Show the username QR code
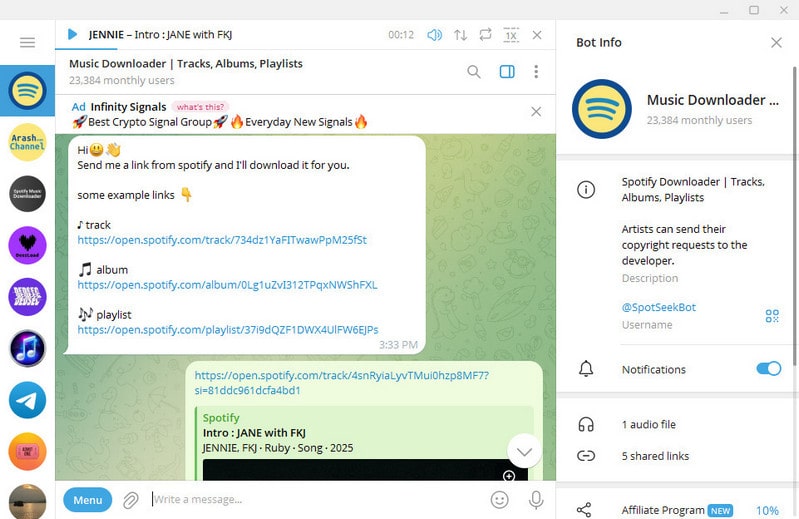Screen dimensions: 799x519 772,316
